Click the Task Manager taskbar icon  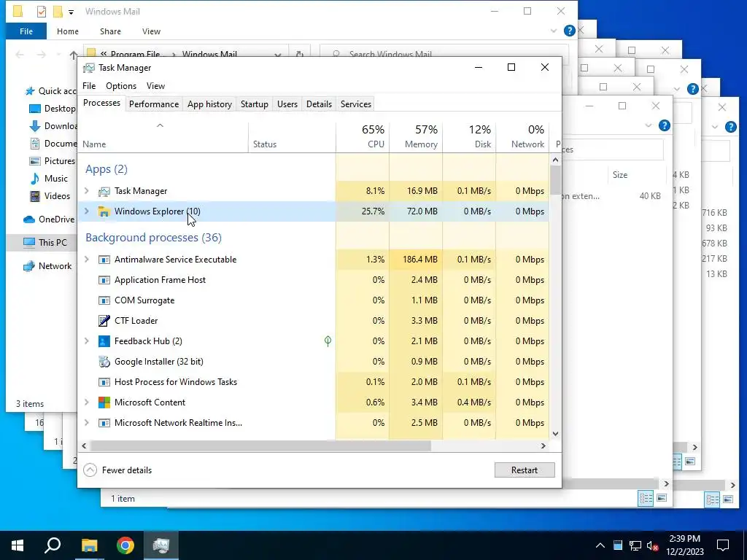(x=161, y=545)
